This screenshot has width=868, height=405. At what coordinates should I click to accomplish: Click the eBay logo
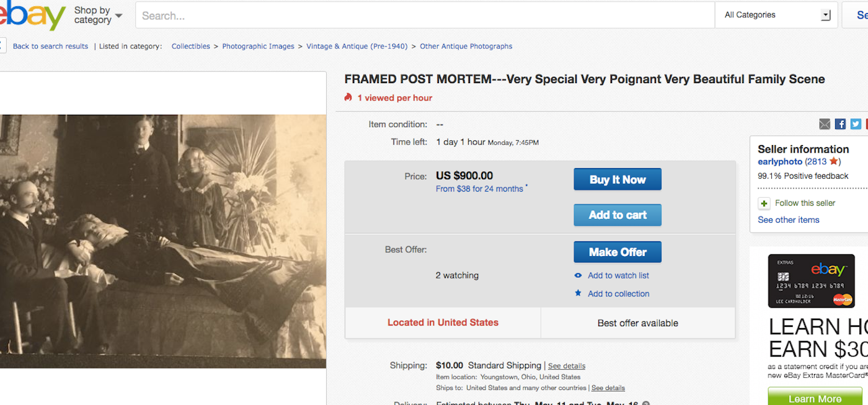(31, 15)
